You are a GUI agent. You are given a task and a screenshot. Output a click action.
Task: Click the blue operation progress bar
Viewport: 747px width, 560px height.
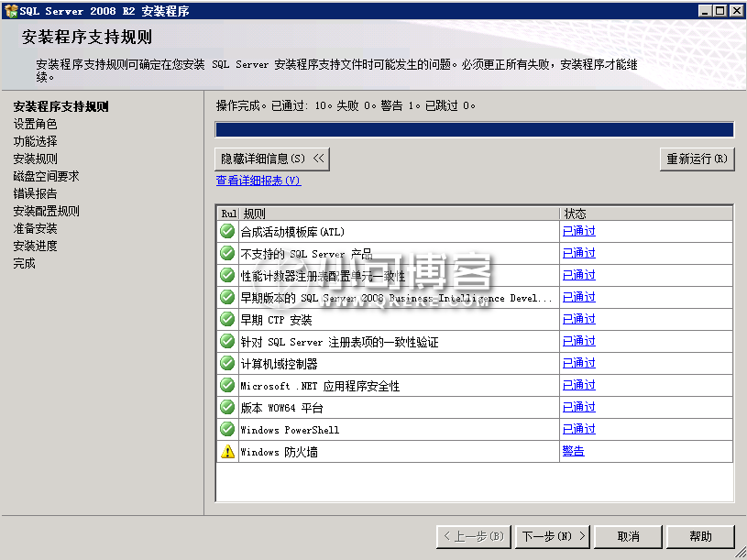click(475, 129)
